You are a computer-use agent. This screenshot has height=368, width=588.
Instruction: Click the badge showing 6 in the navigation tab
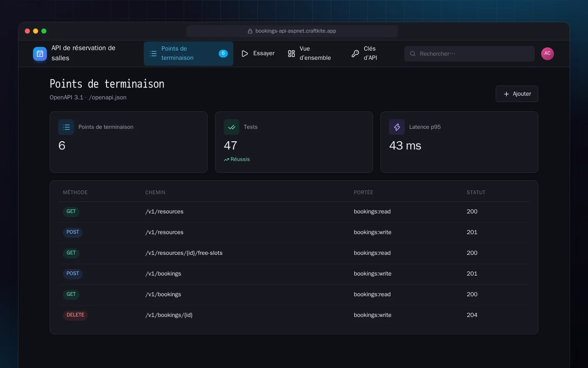tap(223, 53)
